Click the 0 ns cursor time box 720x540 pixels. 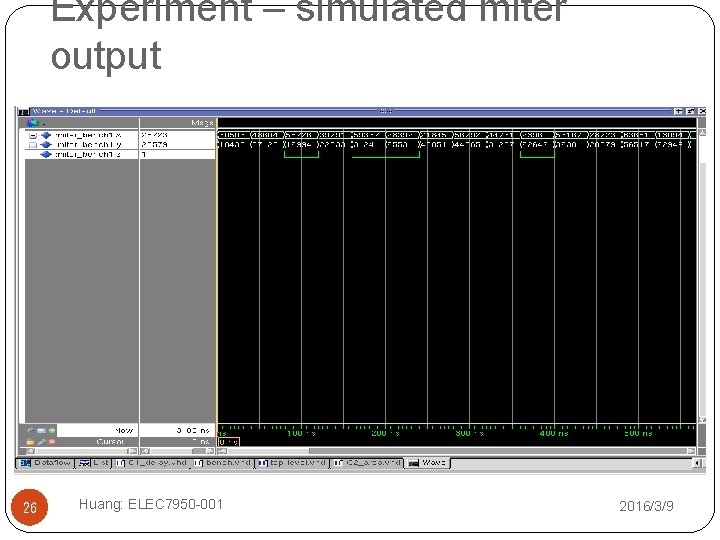(x=229, y=442)
